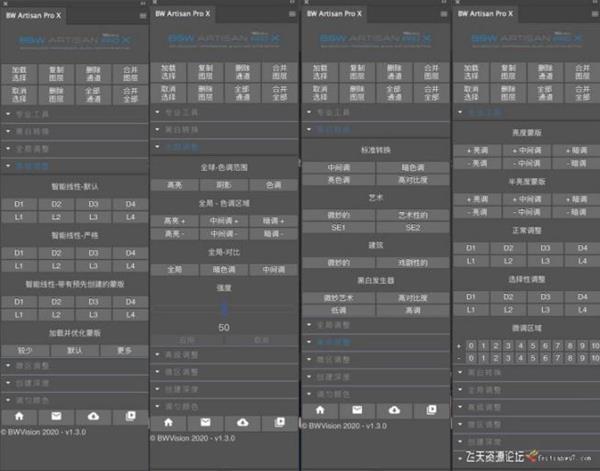
Task: Expand 调匀颜色 section under the 强度 slider panel
Action: (180, 406)
